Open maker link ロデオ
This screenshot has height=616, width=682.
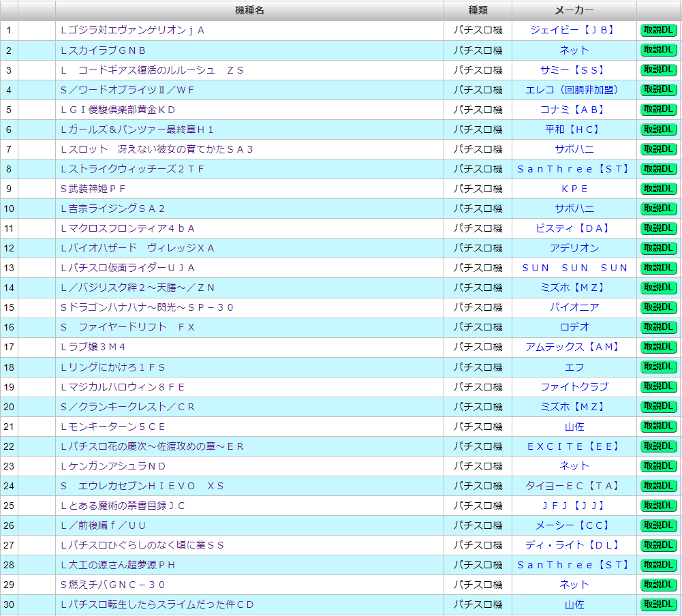[x=574, y=327]
